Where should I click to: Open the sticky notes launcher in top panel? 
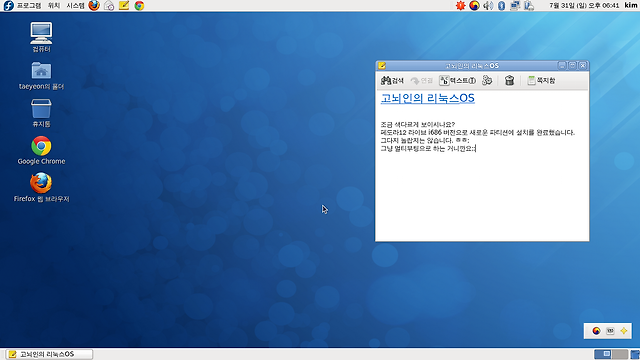[124, 6]
